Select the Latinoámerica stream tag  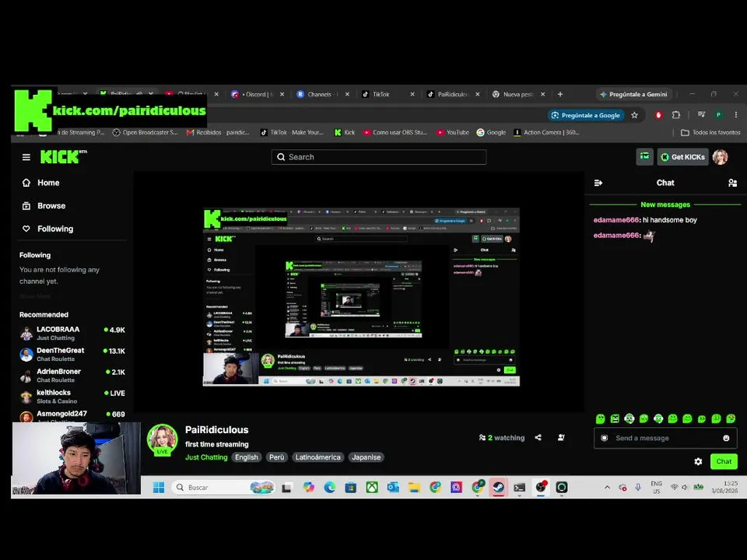point(317,457)
